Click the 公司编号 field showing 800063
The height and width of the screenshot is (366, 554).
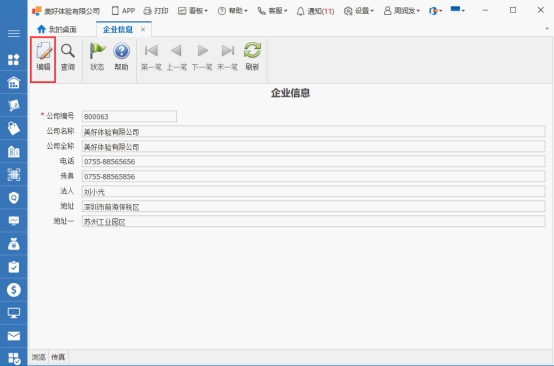click(129, 116)
